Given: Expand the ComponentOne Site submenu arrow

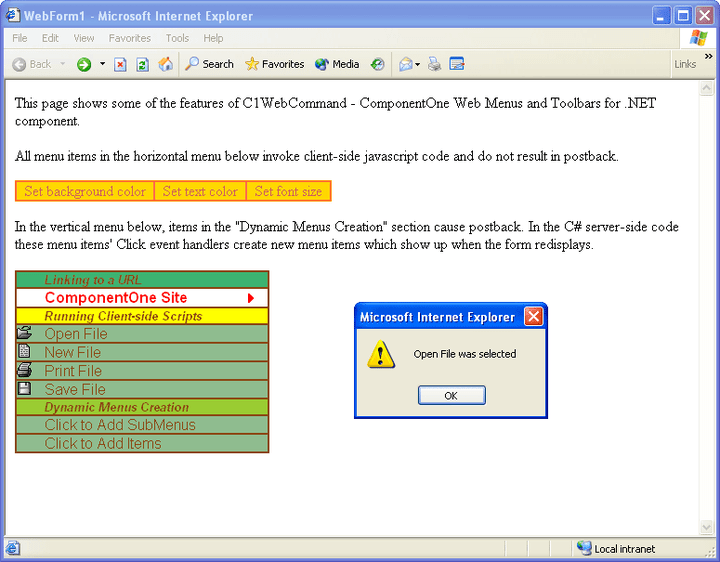Looking at the screenshot, I should click(251, 298).
